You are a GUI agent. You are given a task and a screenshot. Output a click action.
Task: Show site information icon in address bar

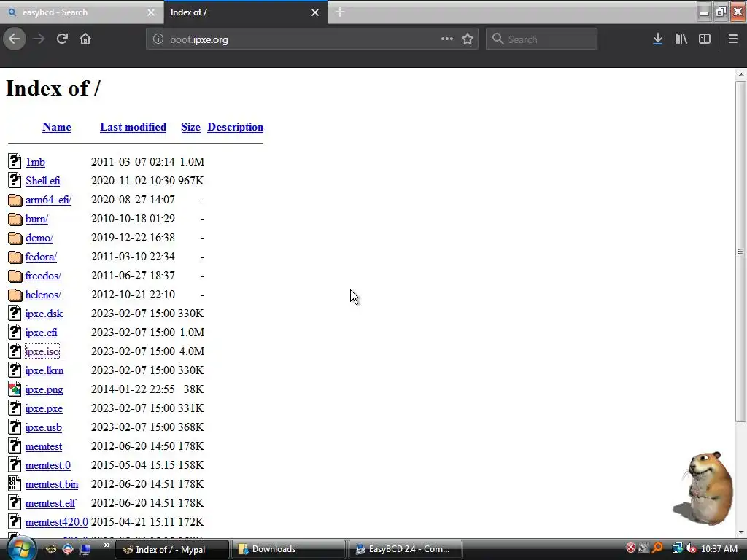tap(158, 39)
